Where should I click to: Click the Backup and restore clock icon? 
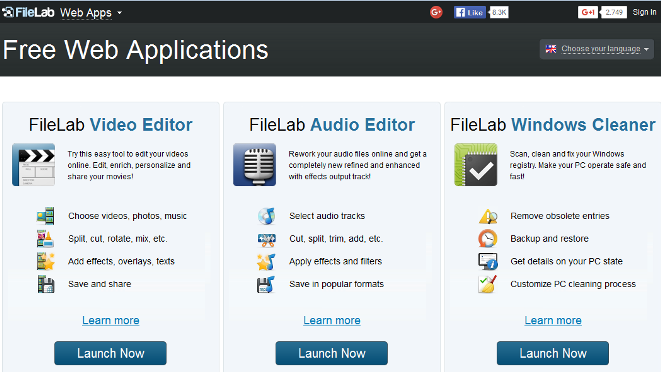(487, 239)
